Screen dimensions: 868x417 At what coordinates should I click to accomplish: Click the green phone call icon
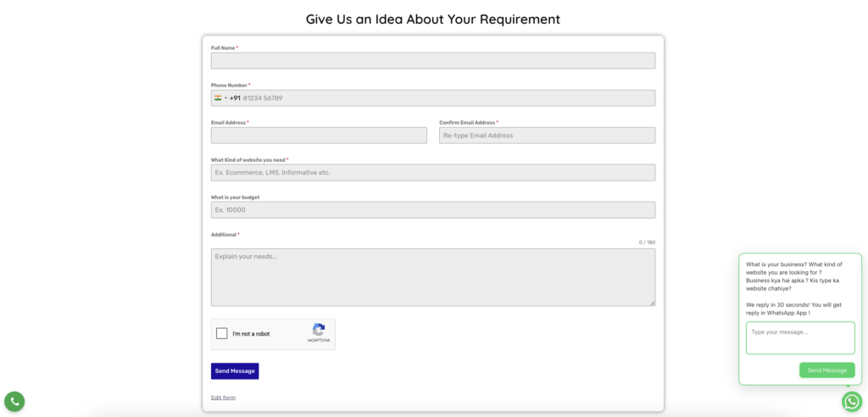point(14,401)
